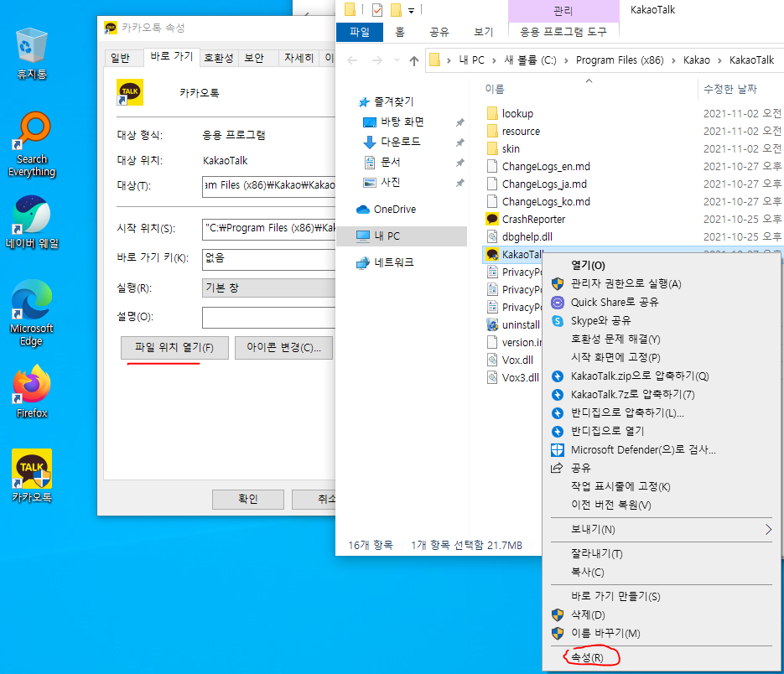Open Naver Whale browser shortcut
Screen dimensions: 784x674
click(32, 222)
